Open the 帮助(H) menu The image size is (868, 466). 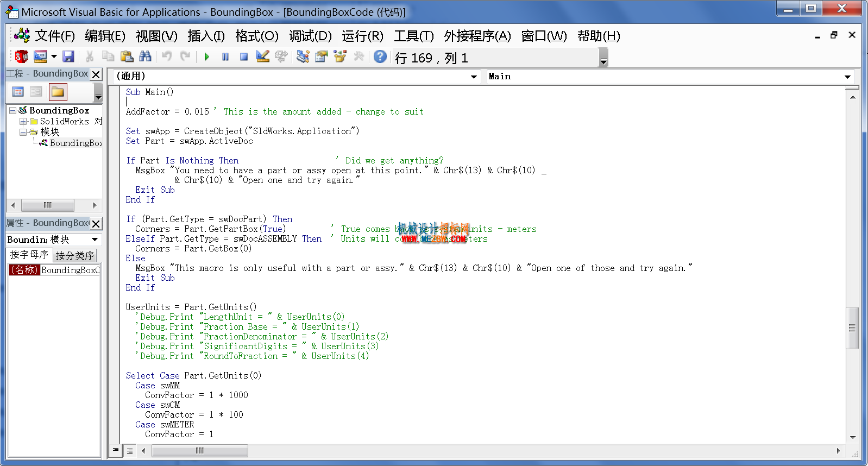(599, 36)
